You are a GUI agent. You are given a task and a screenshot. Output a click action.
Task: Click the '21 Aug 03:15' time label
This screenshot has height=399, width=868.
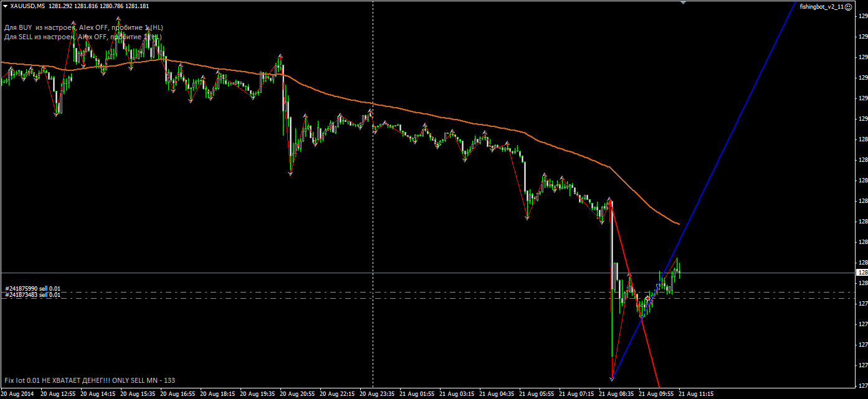[x=457, y=394]
